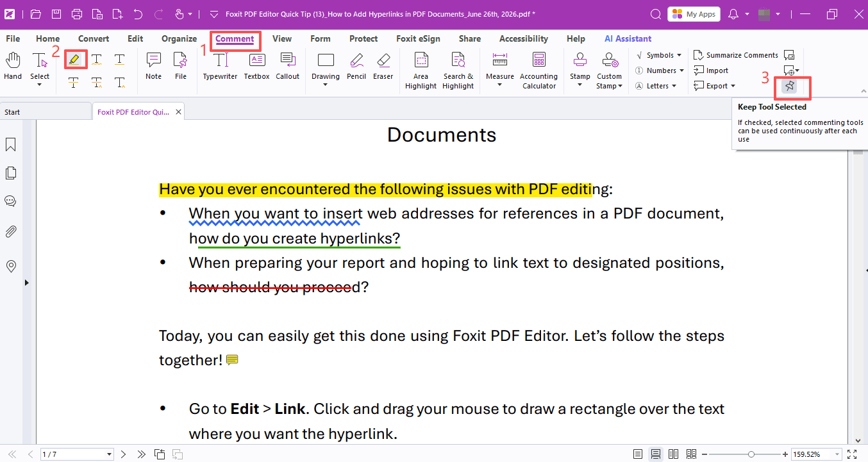Click the Open file icon in title bar
This screenshot has height=462, width=868.
(x=36, y=14)
